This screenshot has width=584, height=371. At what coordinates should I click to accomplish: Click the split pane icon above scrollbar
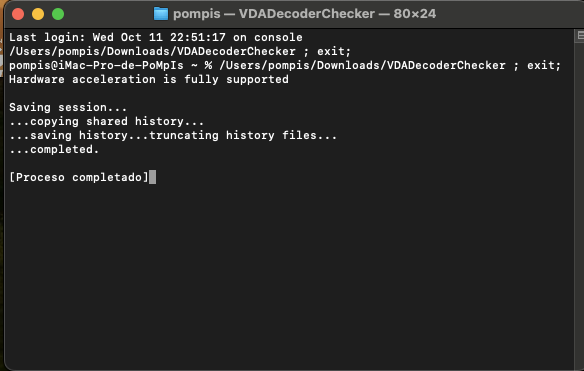(x=580, y=36)
